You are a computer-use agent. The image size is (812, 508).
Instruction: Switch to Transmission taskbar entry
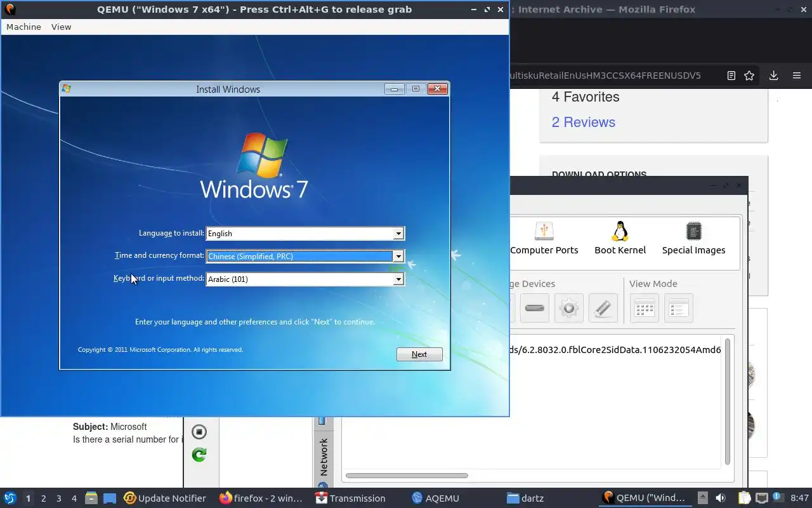pos(350,498)
